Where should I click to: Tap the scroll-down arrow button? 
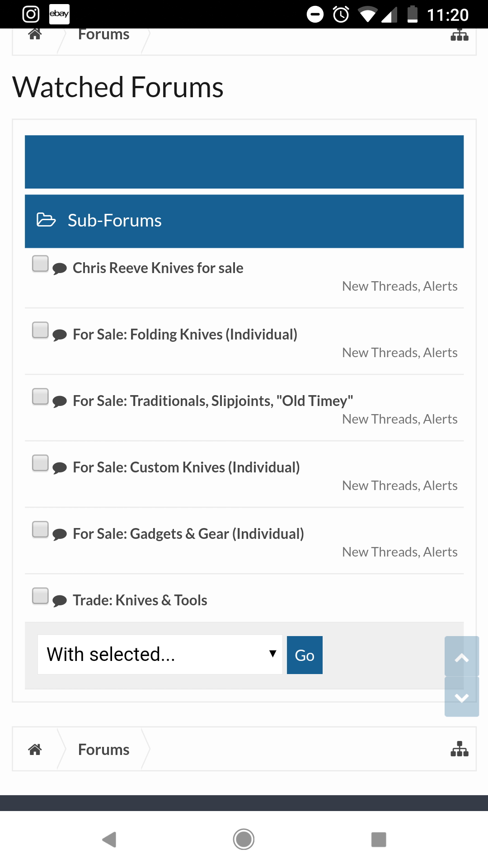pyautogui.click(x=462, y=697)
